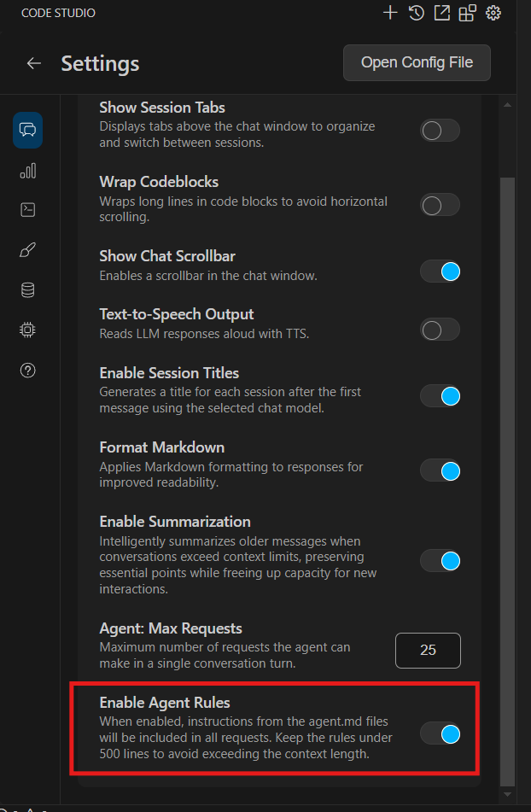
Task: Enable Show Session Tabs
Action: (439, 131)
